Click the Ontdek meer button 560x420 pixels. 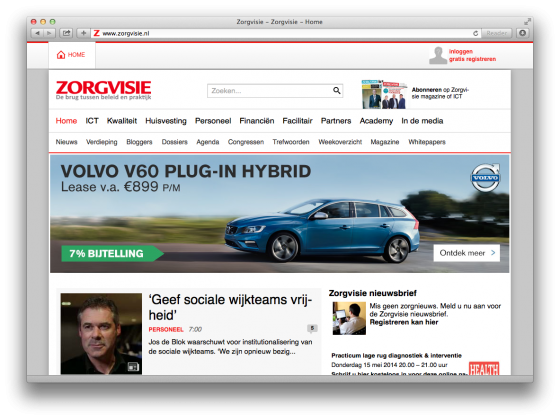pyautogui.click(x=466, y=253)
